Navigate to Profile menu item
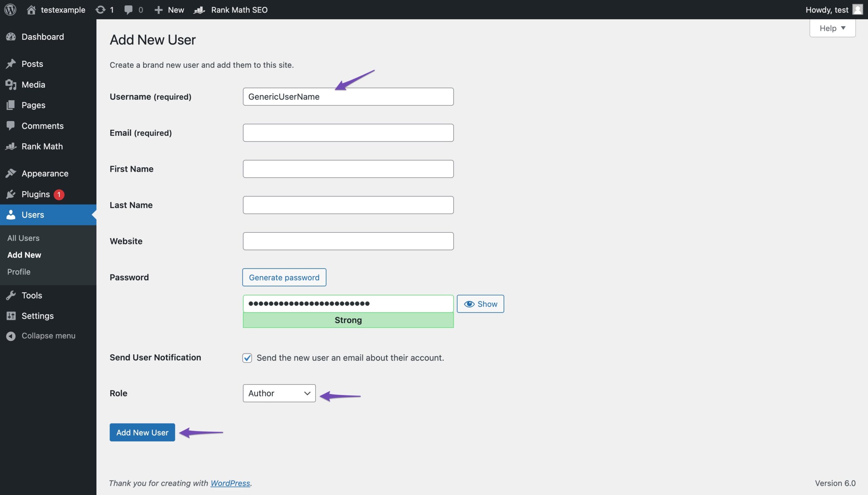Screen dimensions: 868x495 19,272
